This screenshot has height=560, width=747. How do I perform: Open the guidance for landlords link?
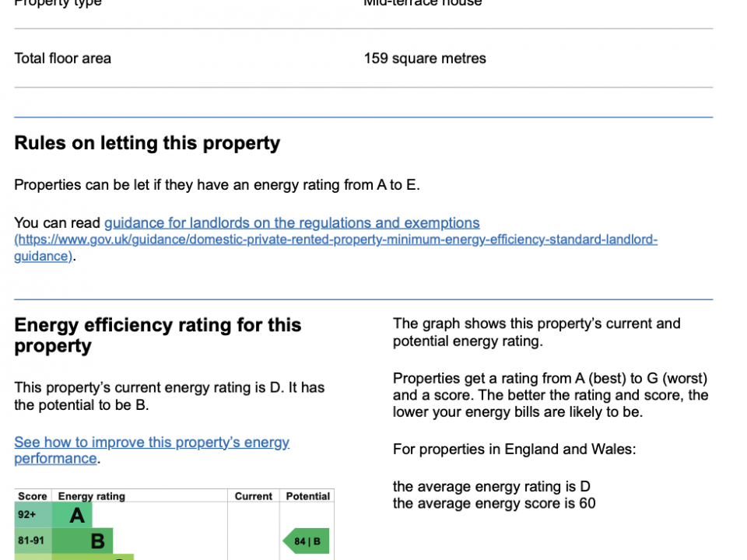tap(292, 223)
